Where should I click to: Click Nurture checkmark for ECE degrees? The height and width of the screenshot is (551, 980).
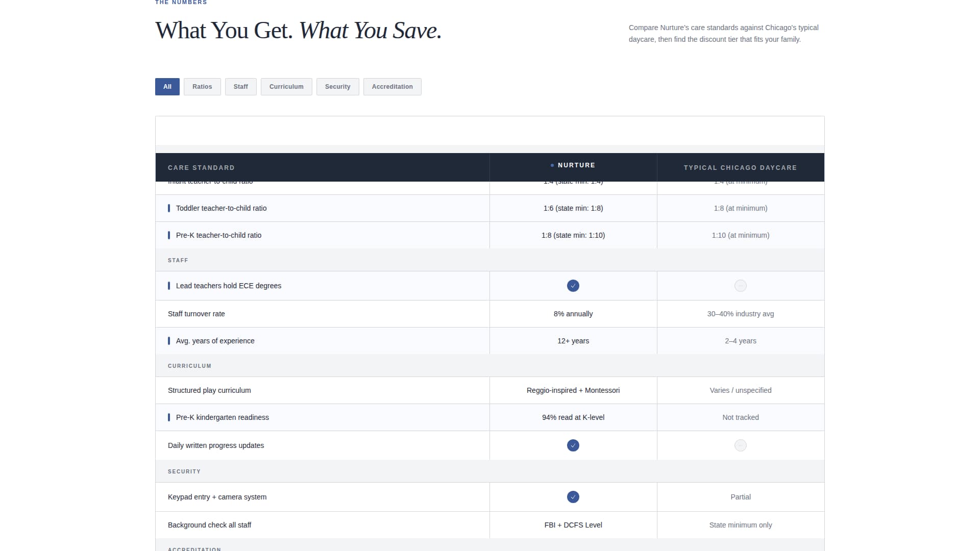tap(573, 286)
